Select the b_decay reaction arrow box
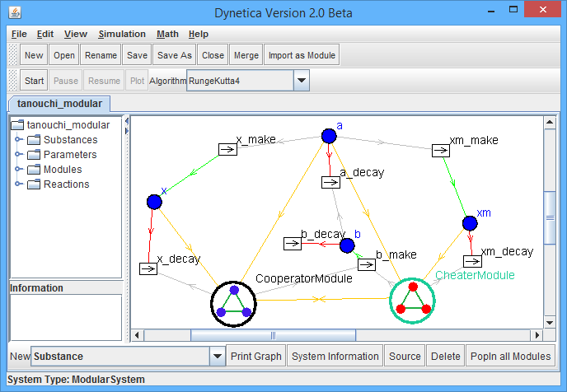The image size is (567, 392). pyautogui.click(x=293, y=244)
